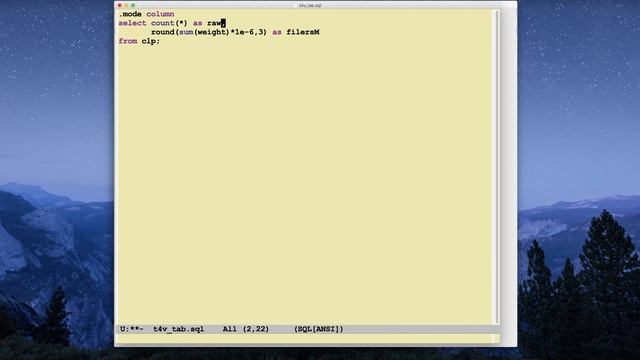Click 'sum' function in third line
The image size is (640, 360).
[186, 32]
